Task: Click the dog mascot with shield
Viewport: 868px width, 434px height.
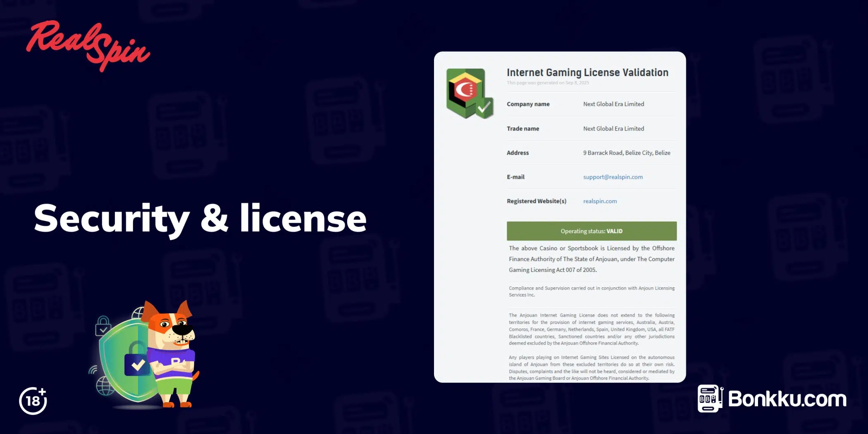Action: 145,355
